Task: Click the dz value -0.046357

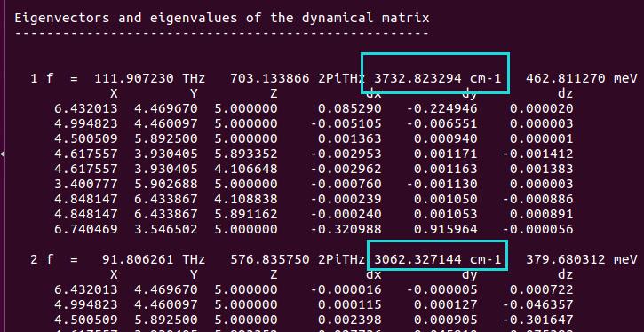Action: pos(537,304)
